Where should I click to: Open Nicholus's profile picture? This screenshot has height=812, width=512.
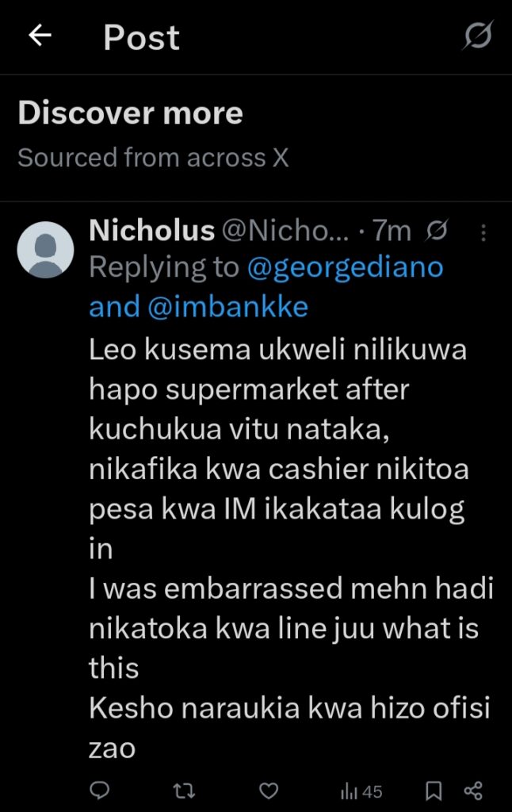pyautogui.click(x=45, y=250)
